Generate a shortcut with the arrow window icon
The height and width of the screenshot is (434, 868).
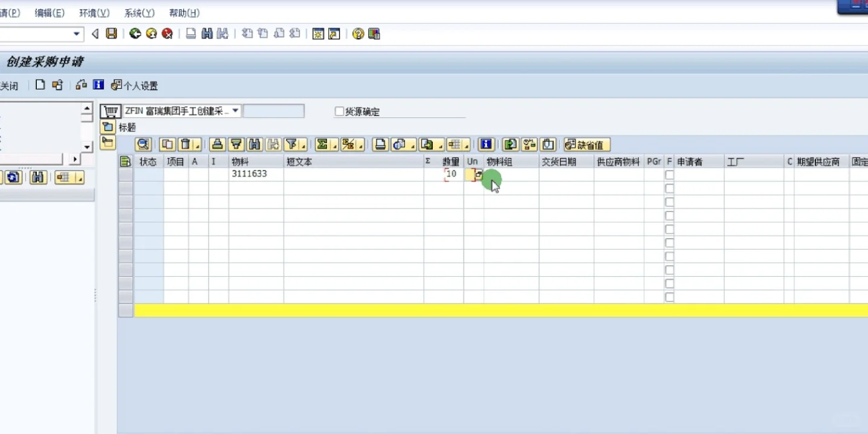(334, 34)
